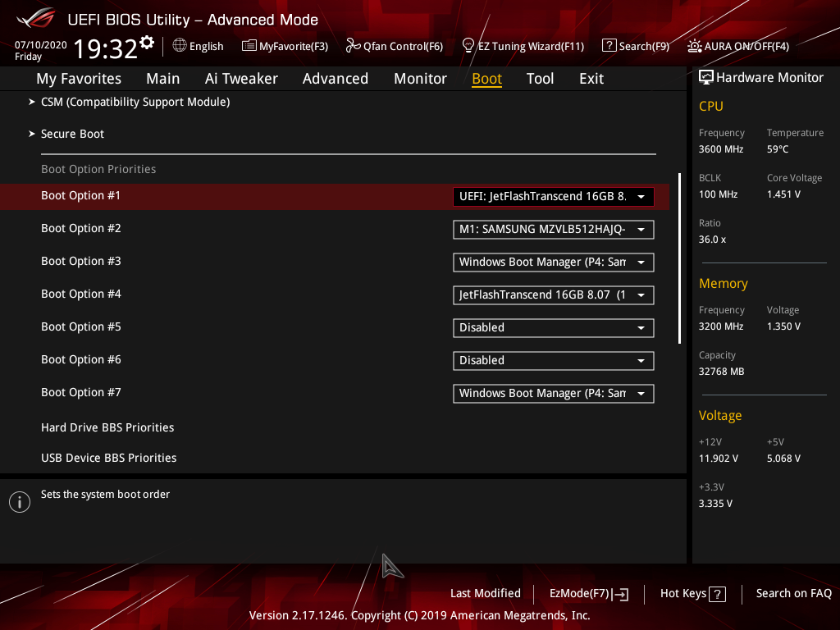Switch to the Main tab
This screenshot has width=840, height=630.
click(x=163, y=79)
